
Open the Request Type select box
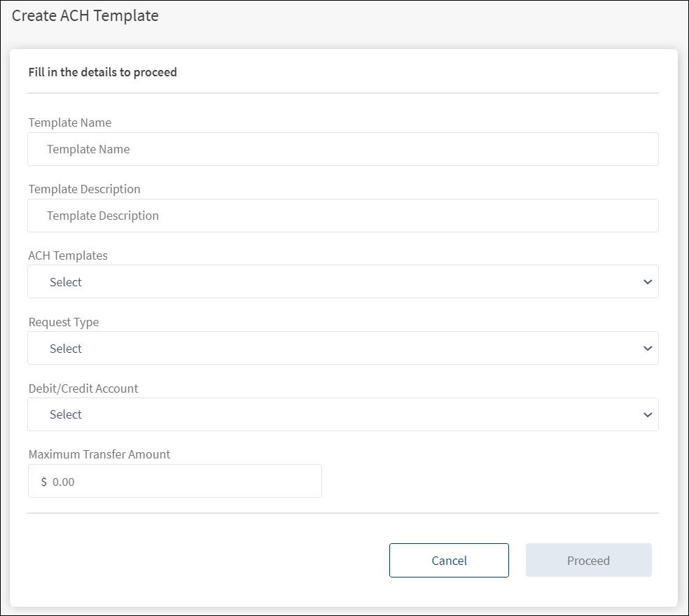pyautogui.click(x=342, y=348)
